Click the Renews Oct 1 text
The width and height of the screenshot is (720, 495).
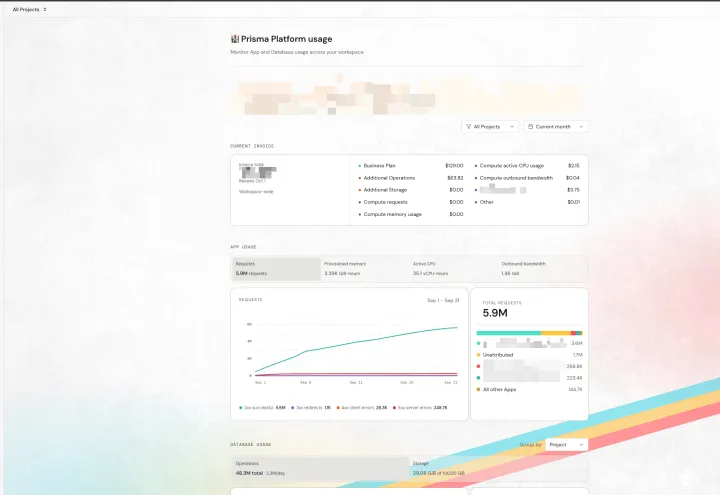[252, 181]
